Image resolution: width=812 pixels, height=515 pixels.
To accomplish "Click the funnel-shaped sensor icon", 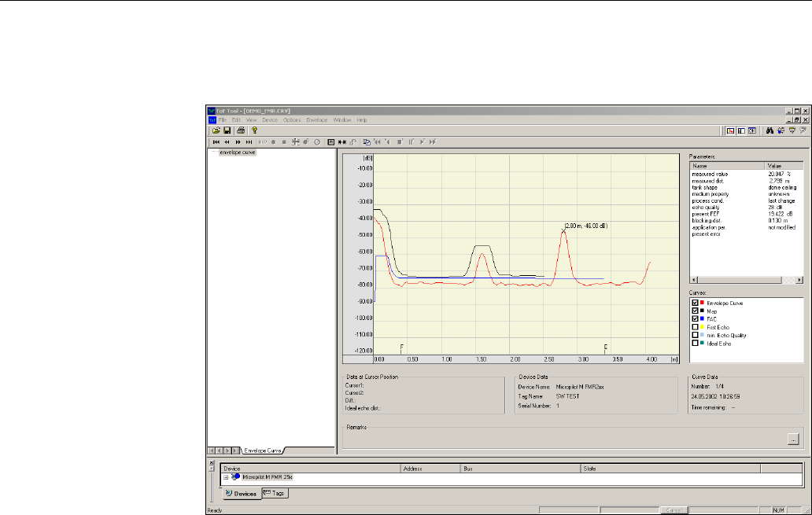I will point(792,131).
